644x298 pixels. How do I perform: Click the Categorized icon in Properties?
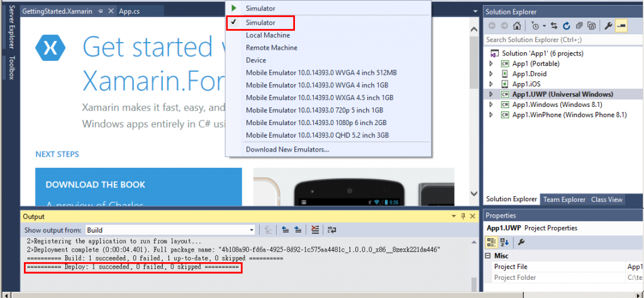(x=491, y=242)
